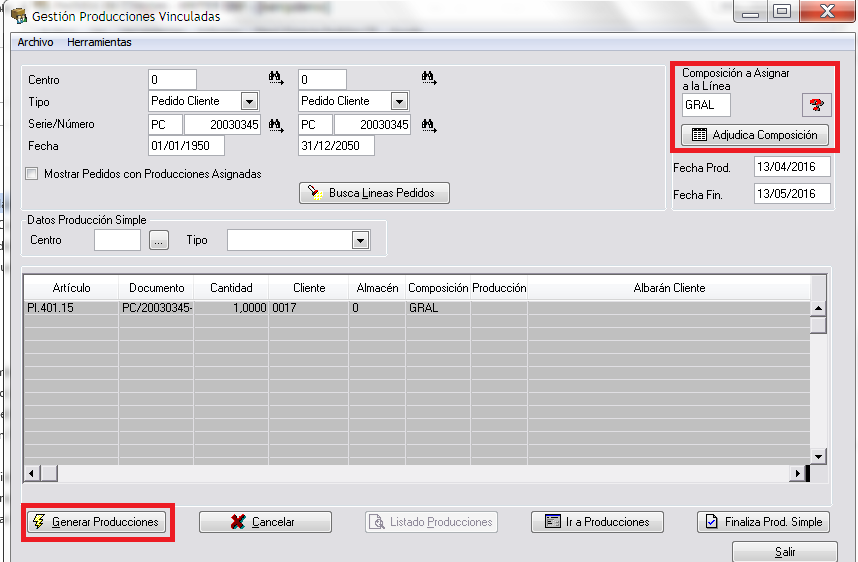Click the second series PC input field
The image size is (858, 562).
[315, 125]
